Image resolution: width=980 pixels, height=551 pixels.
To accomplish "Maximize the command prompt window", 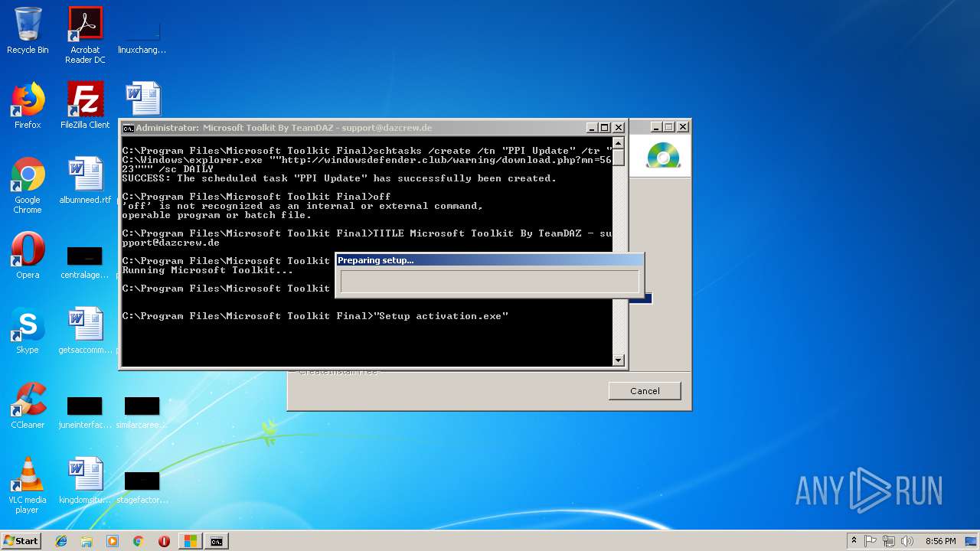I will 605,128.
